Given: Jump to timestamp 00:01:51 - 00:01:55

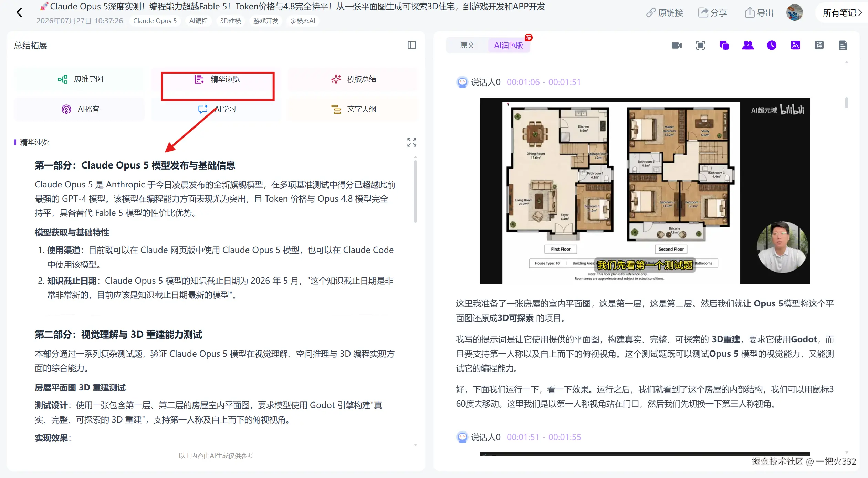Looking at the screenshot, I should (544, 437).
